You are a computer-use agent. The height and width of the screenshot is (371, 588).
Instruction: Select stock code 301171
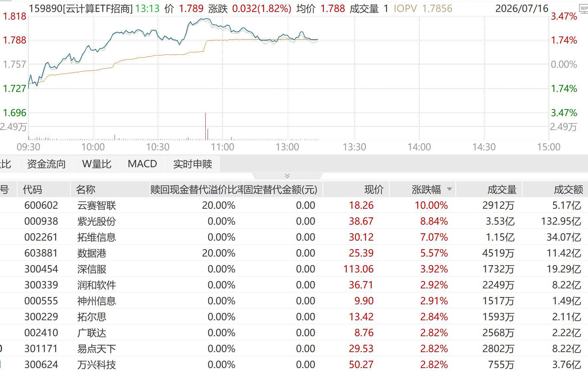pyautogui.click(x=41, y=349)
